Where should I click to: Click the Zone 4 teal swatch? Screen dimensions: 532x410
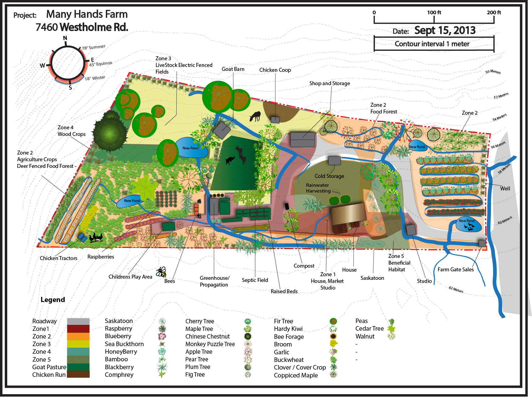(x=78, y=352)
